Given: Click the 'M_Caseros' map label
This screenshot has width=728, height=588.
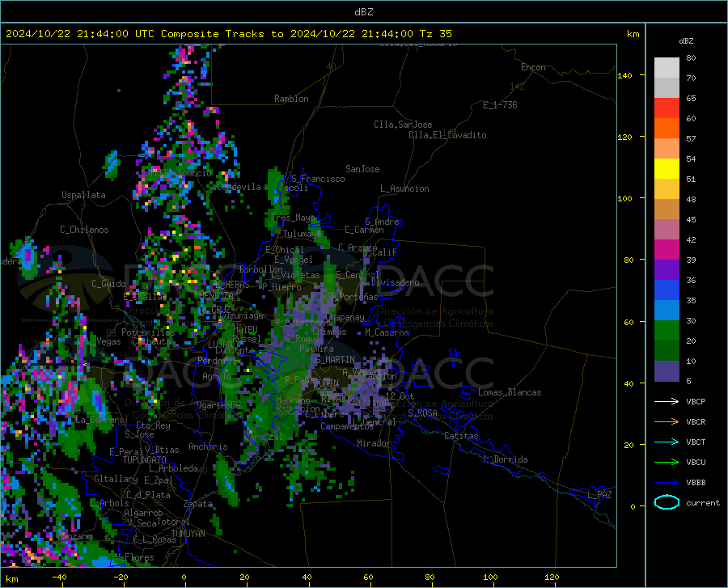Looking at the screenshot, I should (387, 332).
